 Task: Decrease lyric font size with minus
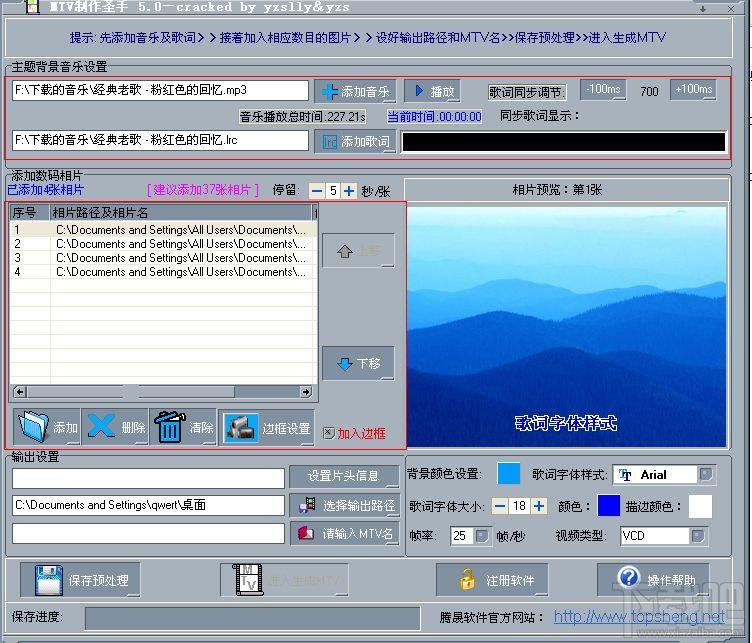point(500,506)
